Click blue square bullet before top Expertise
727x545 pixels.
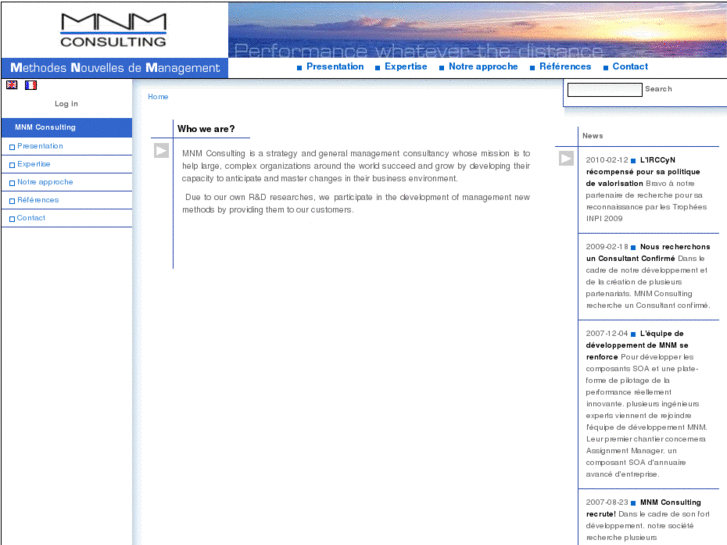pyautogui.click(x=377, y=68)
